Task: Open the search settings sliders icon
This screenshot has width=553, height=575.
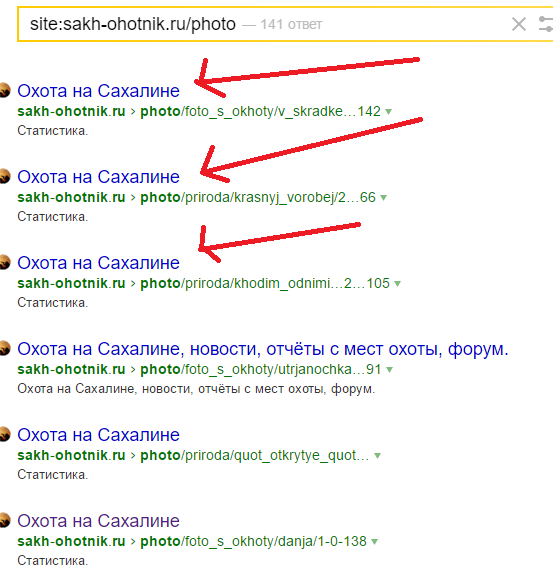Action: (546, 24)
